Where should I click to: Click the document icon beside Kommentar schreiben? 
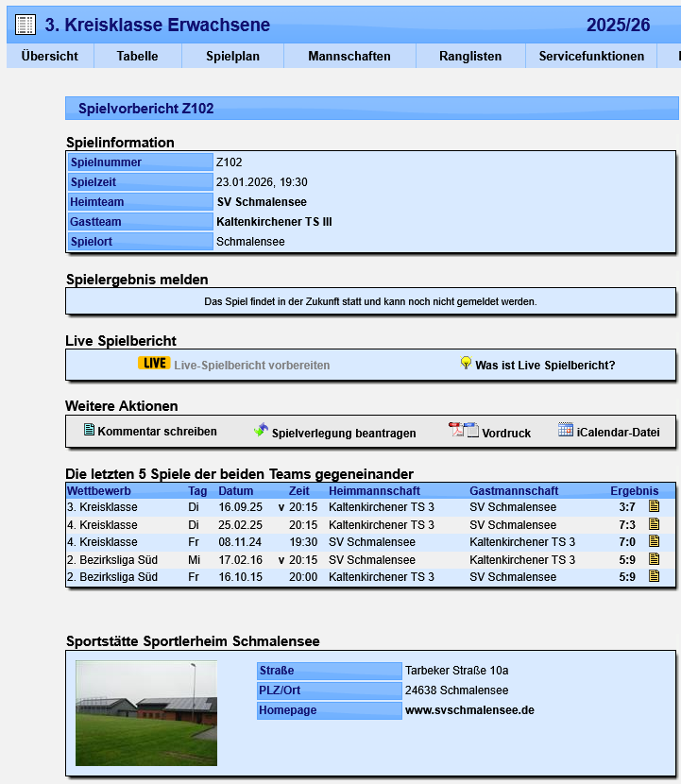[89, 430]
